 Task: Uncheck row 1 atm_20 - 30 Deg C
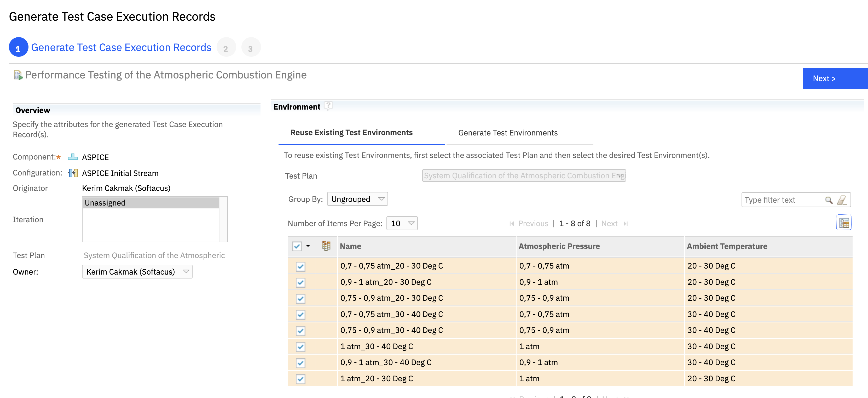300,379
